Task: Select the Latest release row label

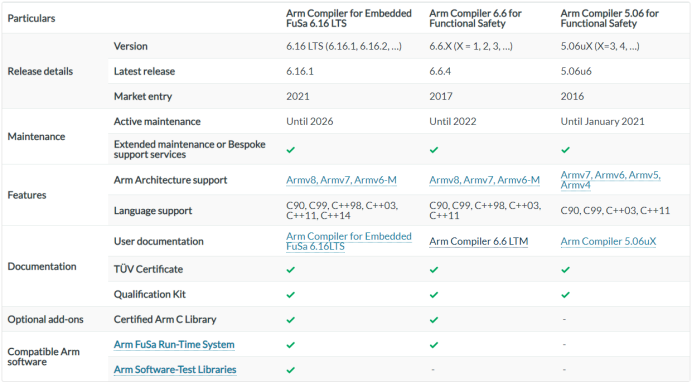Action: coord(144,71)
